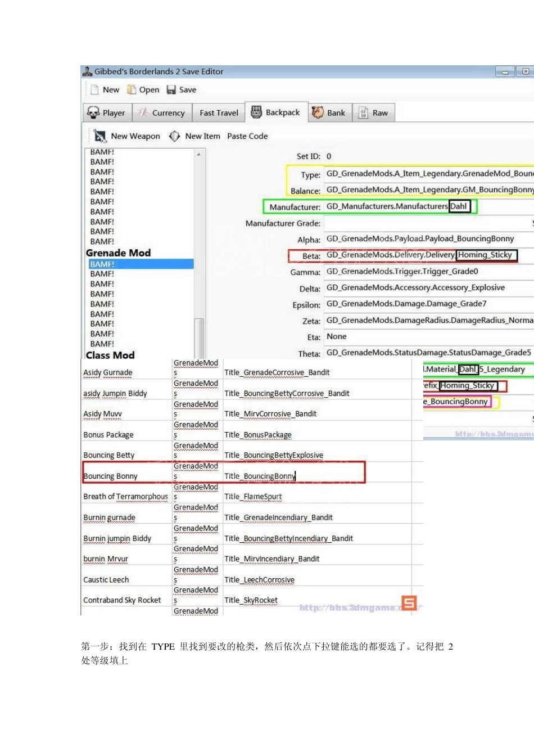Switch to the Fast Travel tab

[x=219, y=113]
